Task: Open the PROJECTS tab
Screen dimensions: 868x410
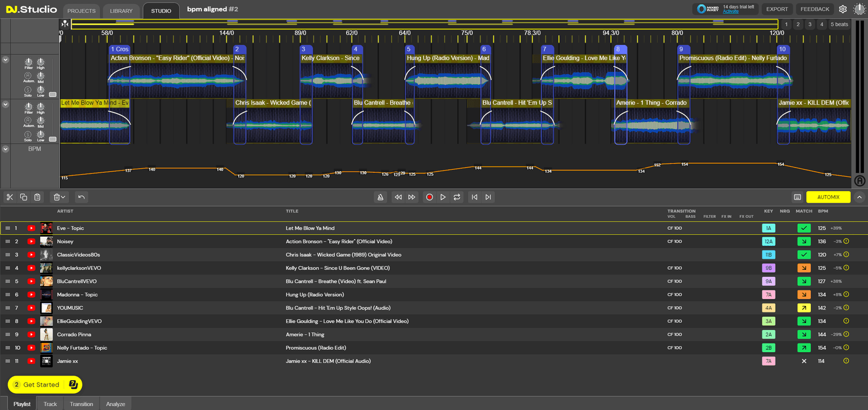Action: coord(81,11)
